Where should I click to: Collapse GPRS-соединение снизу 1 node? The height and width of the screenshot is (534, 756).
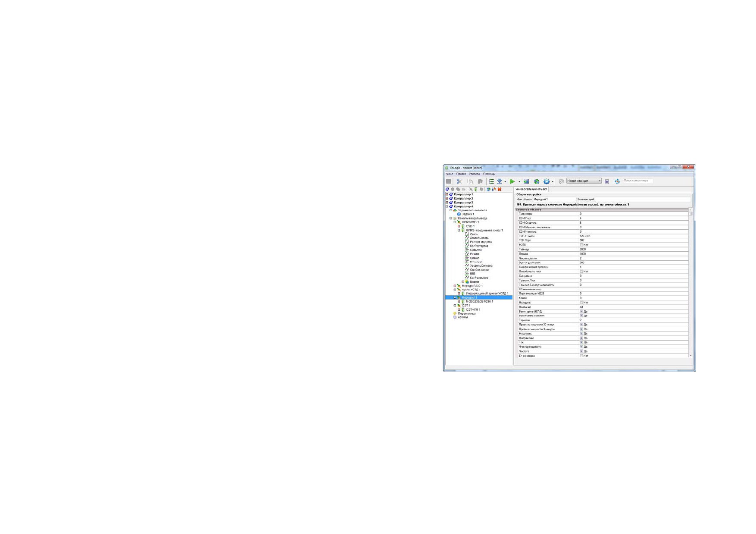(x=459, y=230)
